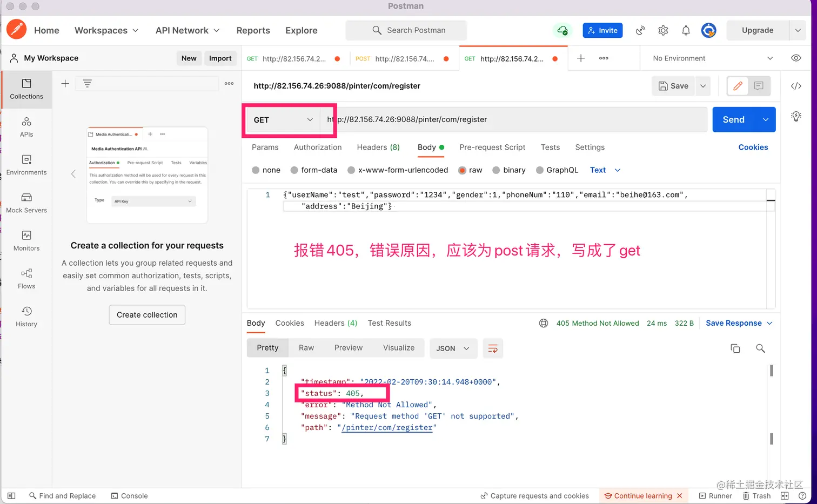This screenshot has height=504, width=817.
Task: Open the /pinter/com/register path link
Action: pos(387,427)
